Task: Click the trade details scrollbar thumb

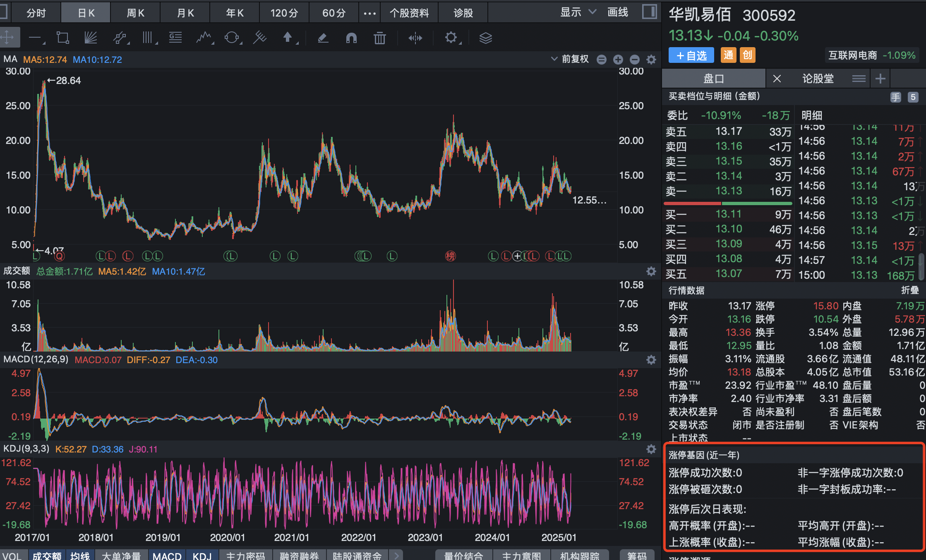Action: click(x=921, y=266)
